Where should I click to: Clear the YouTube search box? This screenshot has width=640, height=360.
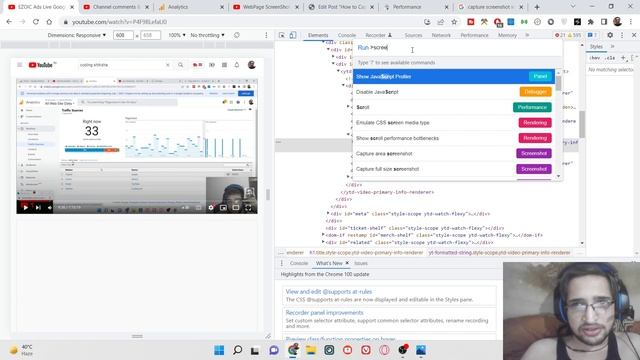pos(167,65)
